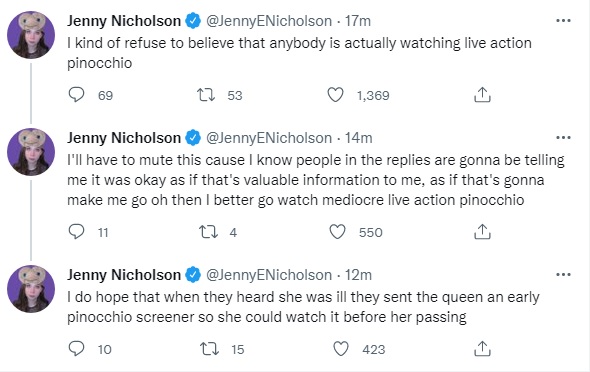Retweet the tweet with 4 retweets

(208, 232)
